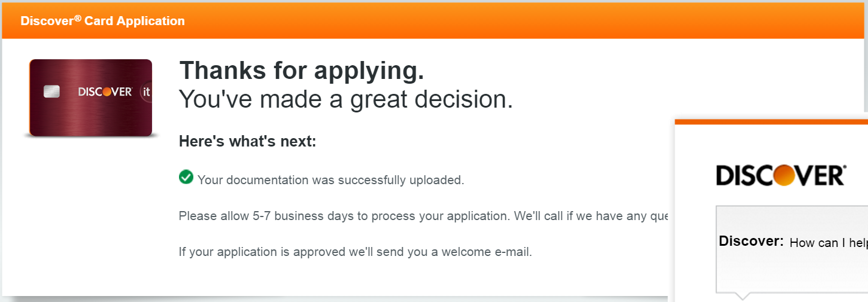Click the "Discover:" sender label in chat
This screenshot has width=868, height=302.
(x=751, y=242)
